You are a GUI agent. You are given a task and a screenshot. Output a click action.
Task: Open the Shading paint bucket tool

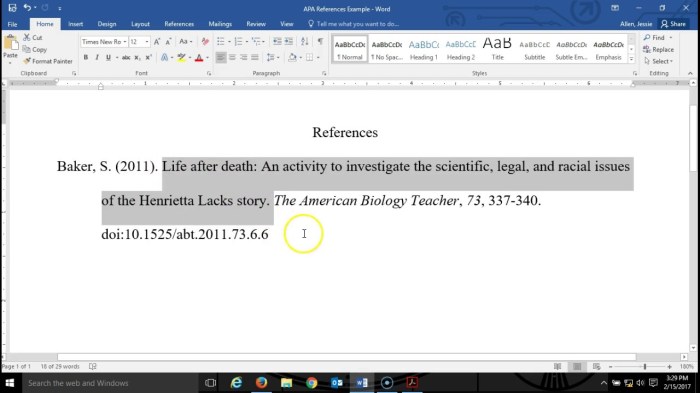point(292,58)
